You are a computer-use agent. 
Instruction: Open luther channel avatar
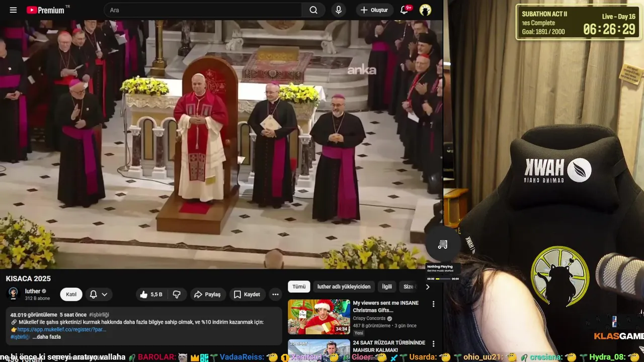[14, 294]
